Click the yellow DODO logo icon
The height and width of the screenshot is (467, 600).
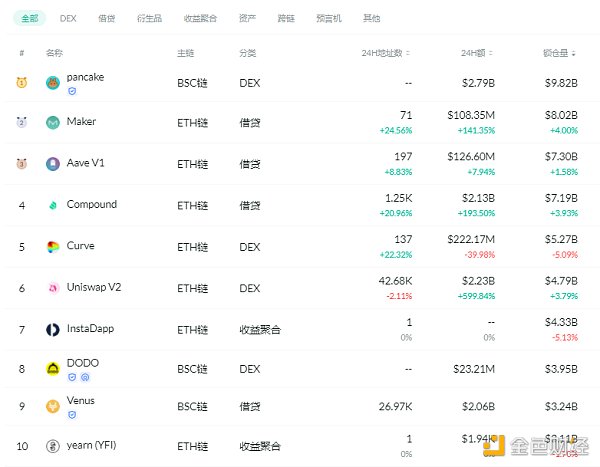coord(52,368)
